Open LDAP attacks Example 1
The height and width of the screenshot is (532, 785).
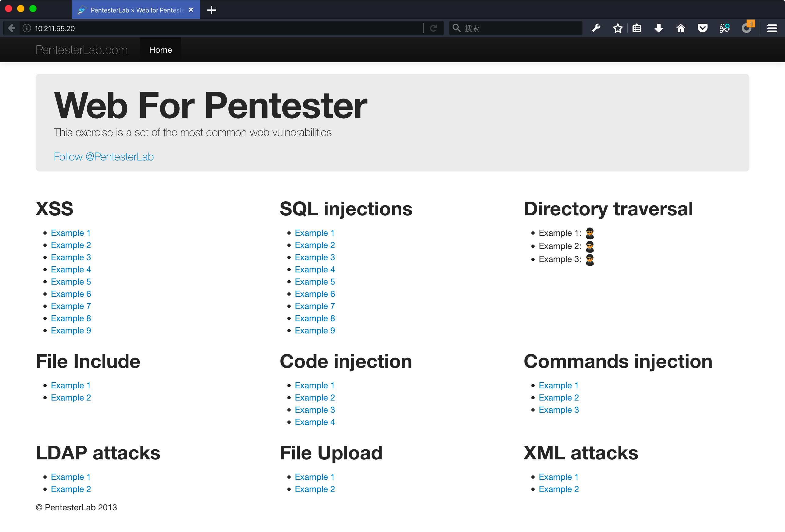(x=70, y=476)
